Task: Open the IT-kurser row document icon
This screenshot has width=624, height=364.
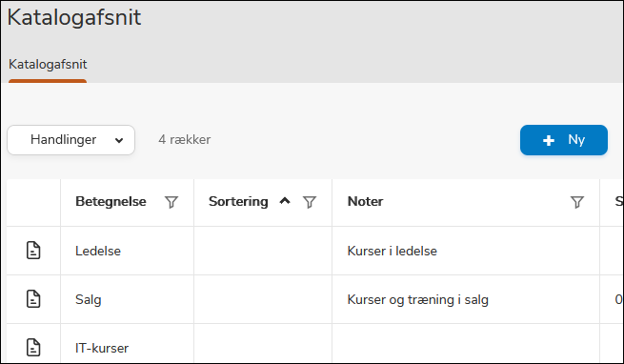Action: (33, 347)
